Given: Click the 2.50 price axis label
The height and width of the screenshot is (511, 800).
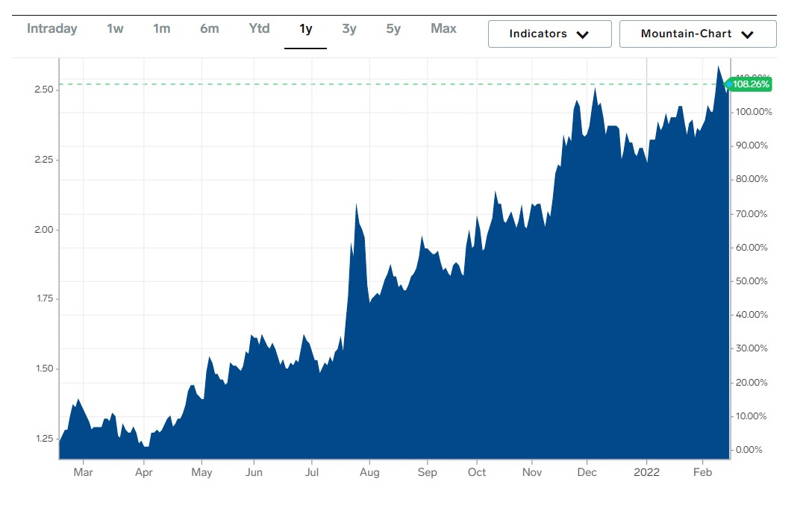Looking at the screenshot, I should tap(44, 90).
